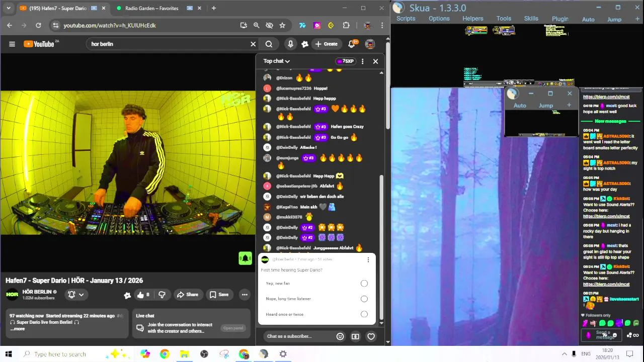Click the green bell overlay on video

pos(245,258)
